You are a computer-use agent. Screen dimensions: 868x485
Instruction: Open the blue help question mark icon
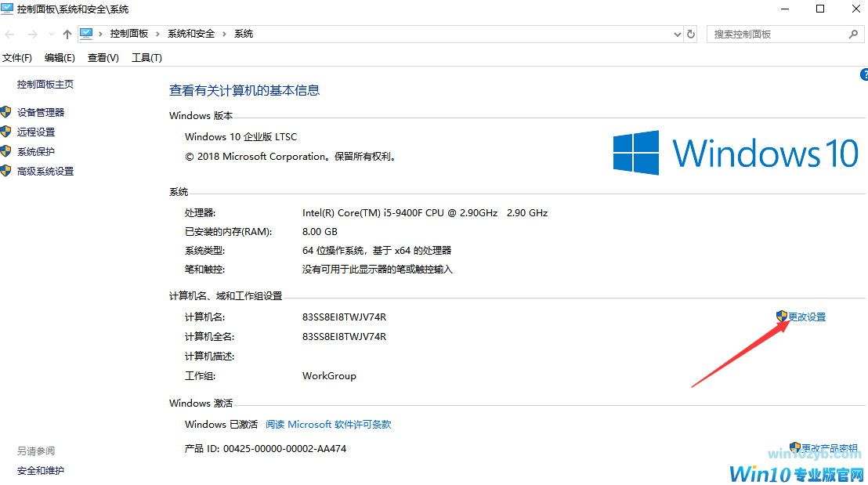(864, 75)
